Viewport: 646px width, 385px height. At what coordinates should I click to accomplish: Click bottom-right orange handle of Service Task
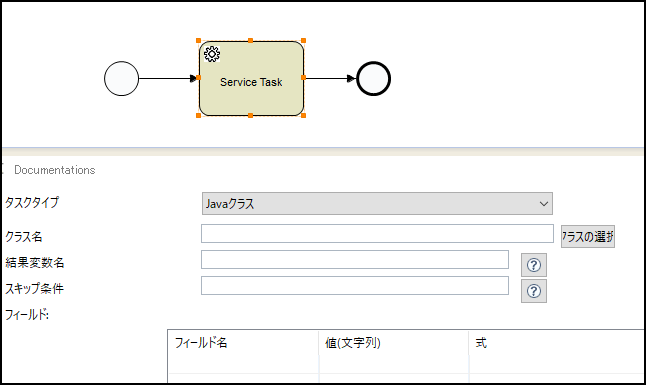(304, 115)
